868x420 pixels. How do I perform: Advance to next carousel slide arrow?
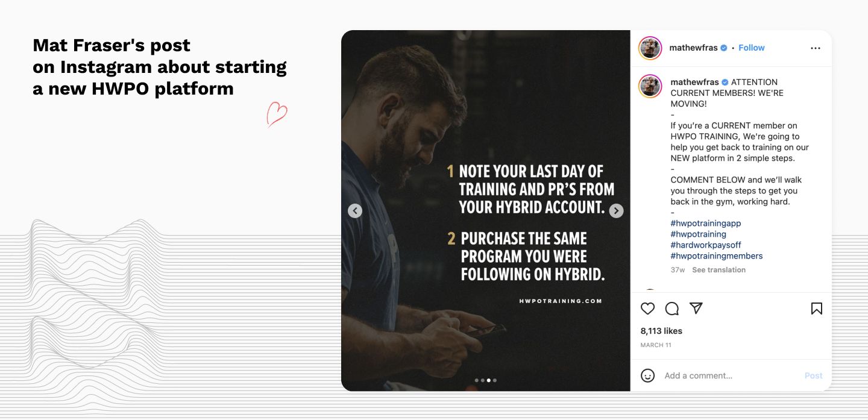[x=616, y=211]
